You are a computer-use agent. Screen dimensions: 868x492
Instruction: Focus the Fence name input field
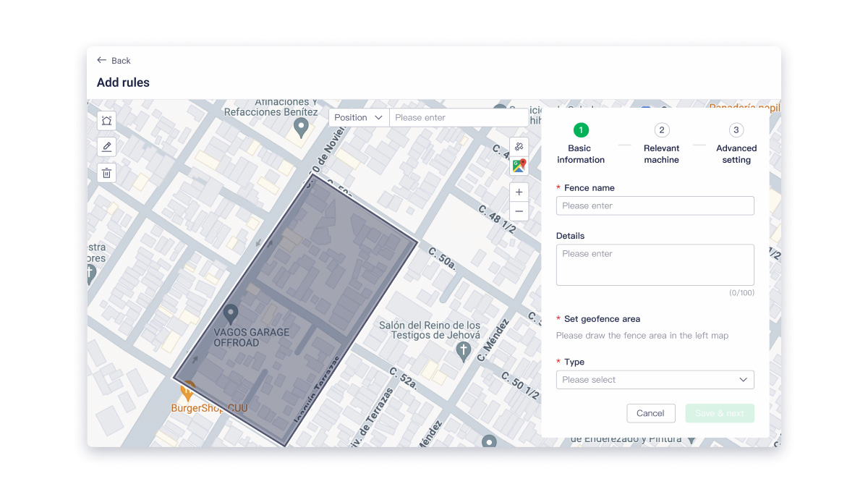point(655,205)
